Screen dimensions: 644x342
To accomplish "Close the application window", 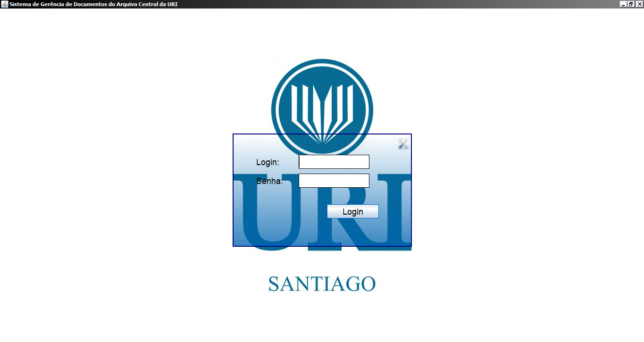I will pos(639,4).
